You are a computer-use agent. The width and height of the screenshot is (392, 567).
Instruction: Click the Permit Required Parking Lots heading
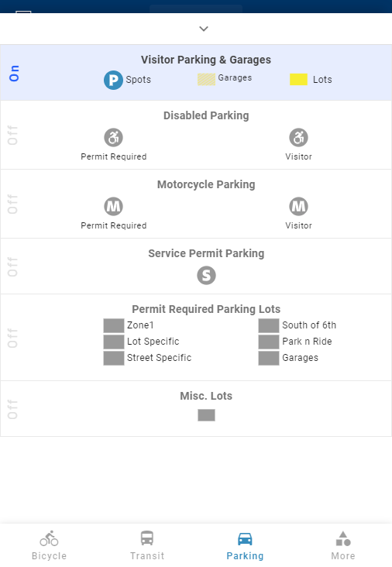(x=206, y=309)
